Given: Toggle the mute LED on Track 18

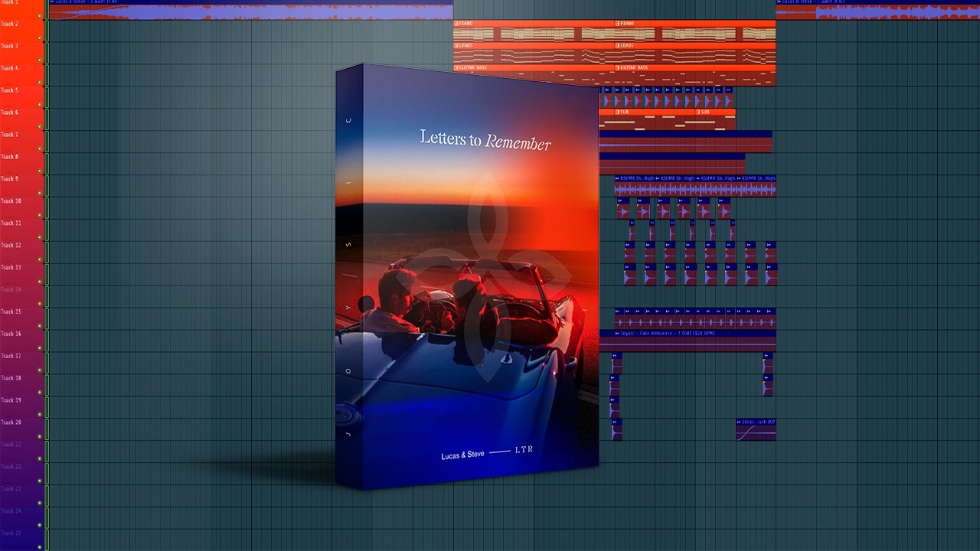Looking at the screenshot, I should coord(40,393).
